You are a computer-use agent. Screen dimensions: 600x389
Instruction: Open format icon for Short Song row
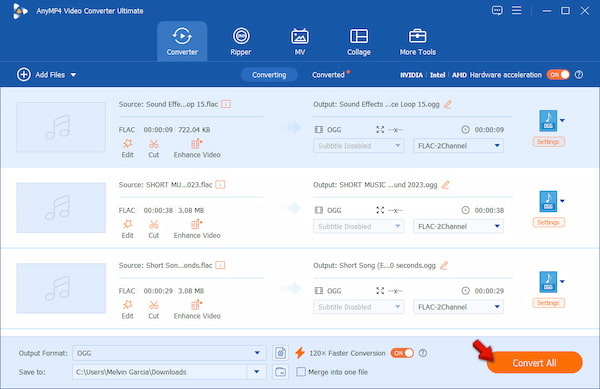click(548, 282)
